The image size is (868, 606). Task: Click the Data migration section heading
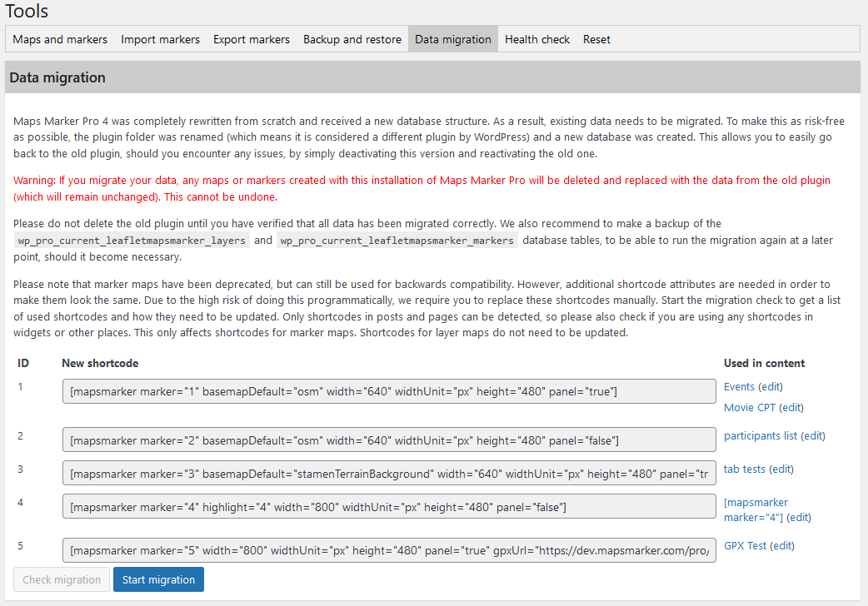pos(57,77)
